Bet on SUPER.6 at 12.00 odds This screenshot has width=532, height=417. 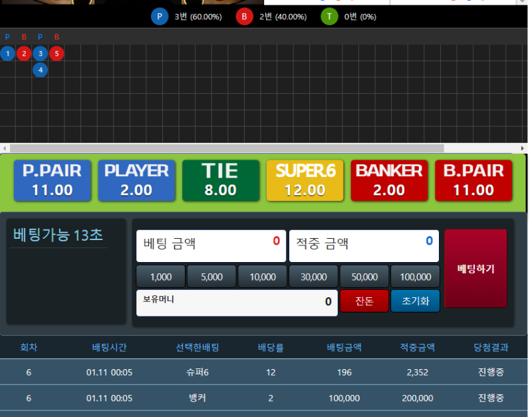coord(305,180)
